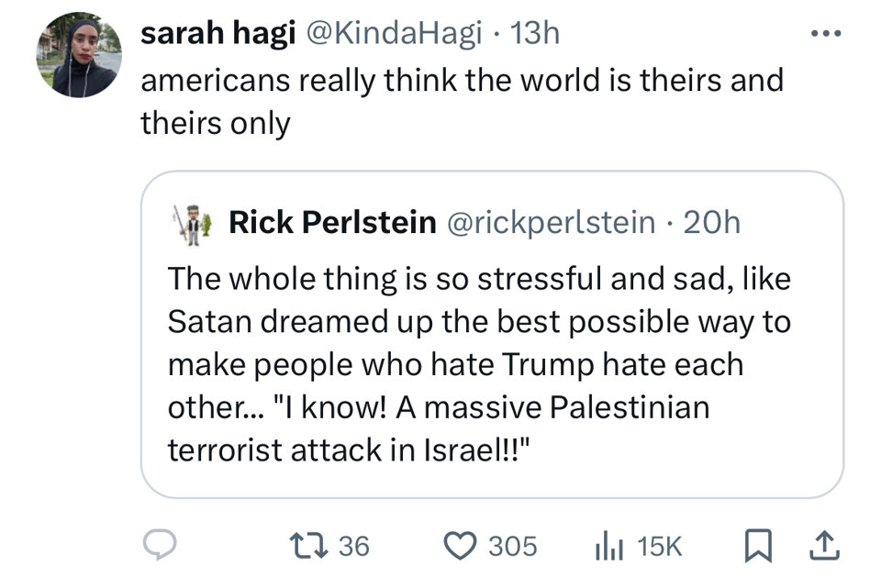Open the view analytics bar-chart icon

pyautogui.click(x=610, y=547)
